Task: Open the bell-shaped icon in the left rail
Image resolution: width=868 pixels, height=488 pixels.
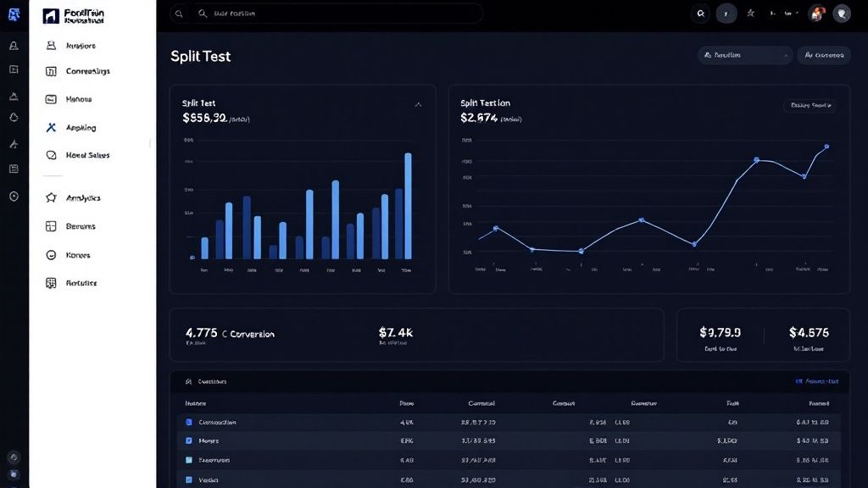Action: tap(14, 46)
